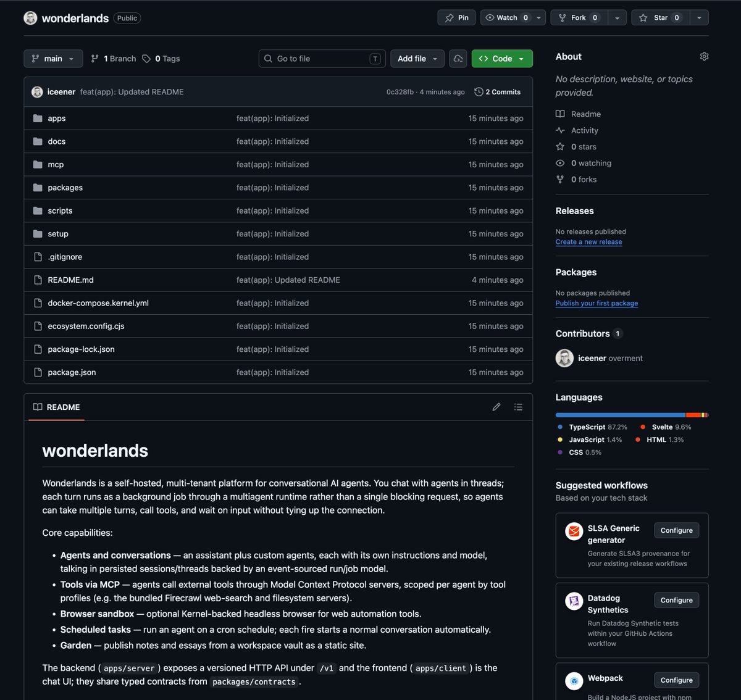Viewport: 741px width, 700px height.
Task: View the 2 Commits history
Action: tap(498, 92)
